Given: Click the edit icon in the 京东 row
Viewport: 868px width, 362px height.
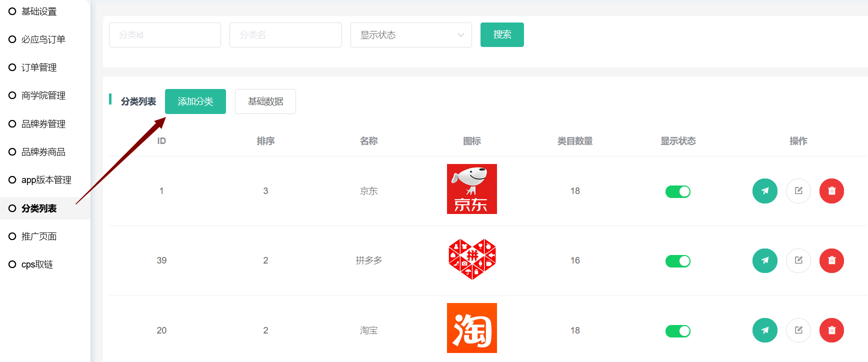Looking at the screenshot, I should tap(798, 191).
